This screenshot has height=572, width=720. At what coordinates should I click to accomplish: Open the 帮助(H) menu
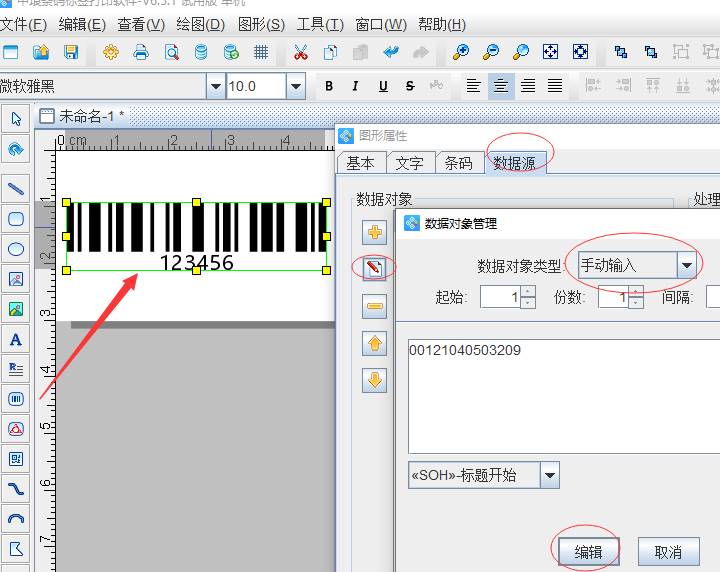442,24
